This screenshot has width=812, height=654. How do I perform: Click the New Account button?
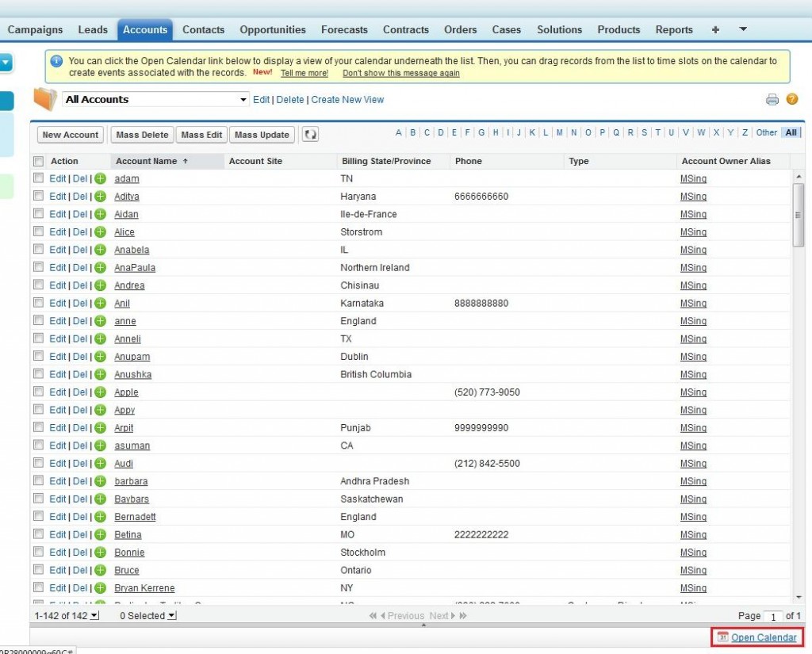click(x=70, y=134)
